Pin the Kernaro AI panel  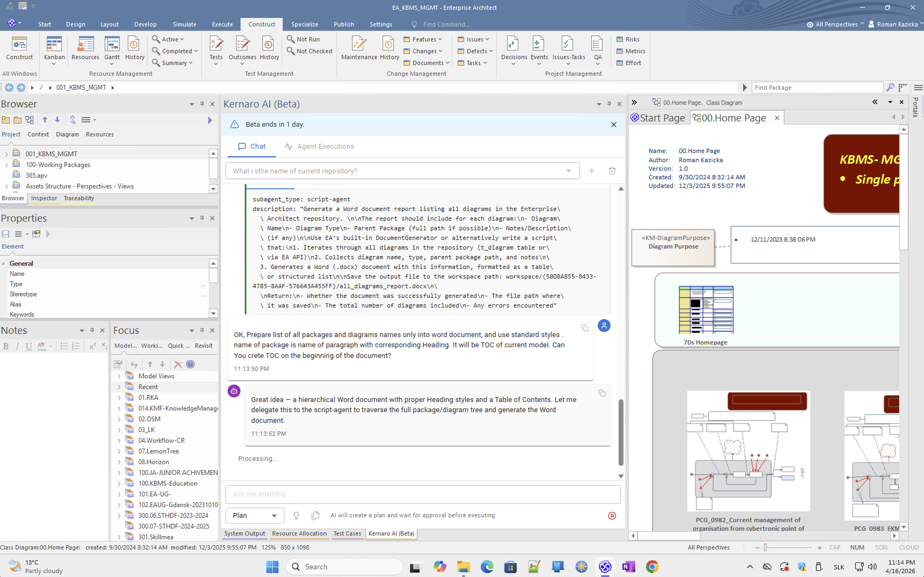[609, 104]
